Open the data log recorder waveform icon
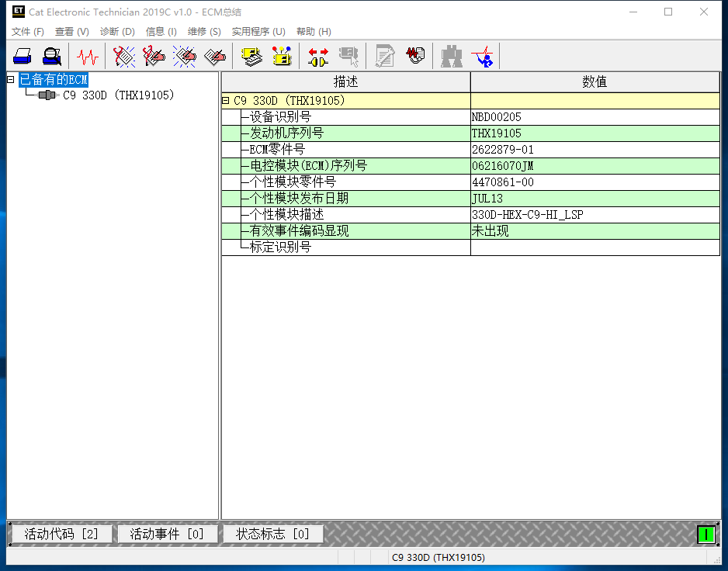Screen dimensions: 728x571 (x=415, y=55)
